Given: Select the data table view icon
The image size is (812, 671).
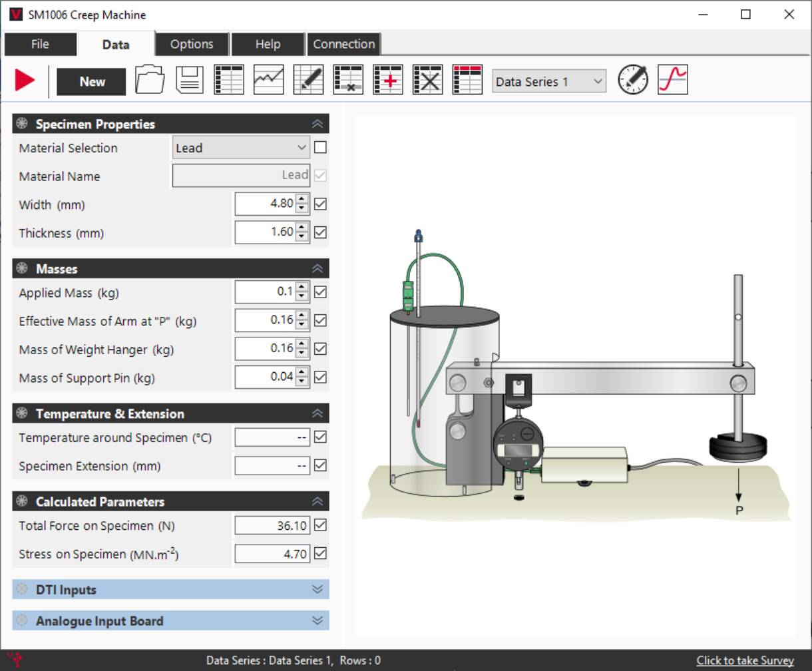Looking at the screenshot, I should 228,79.
